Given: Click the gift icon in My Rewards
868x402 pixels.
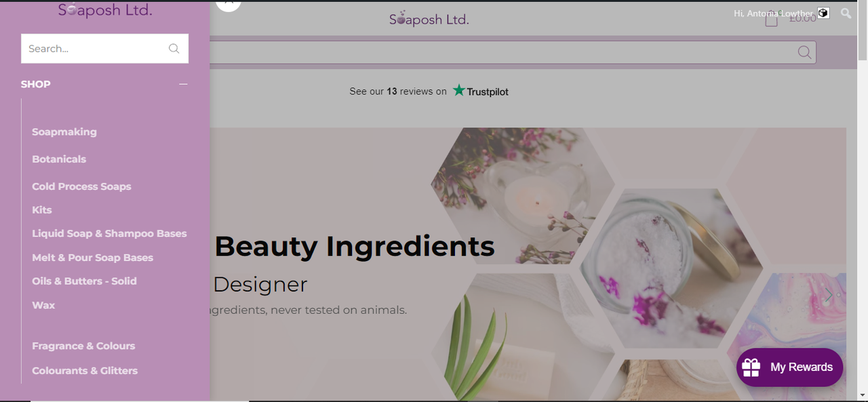Looking at the screenshot, I should click(x=751, y=367).
